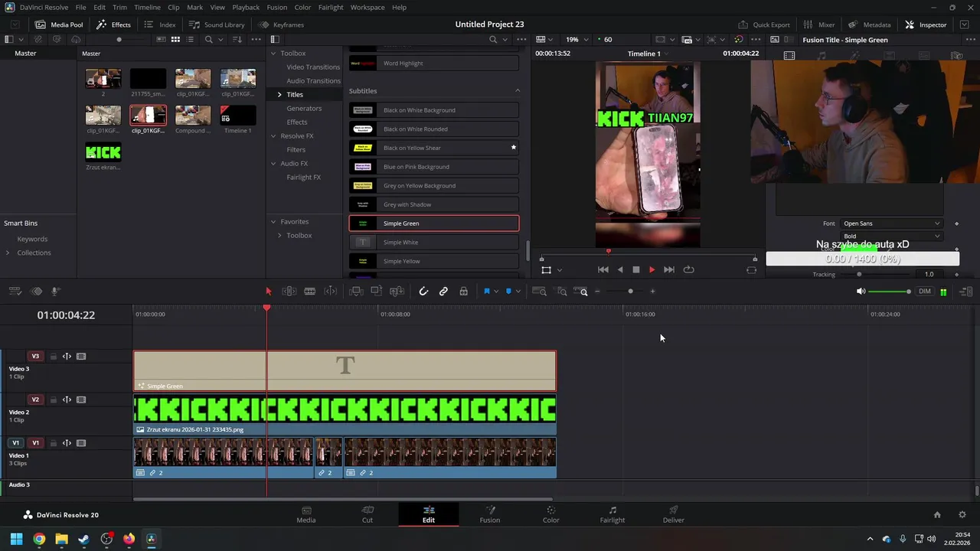Open the Fusion menu in menu bar

coord(277,8)
